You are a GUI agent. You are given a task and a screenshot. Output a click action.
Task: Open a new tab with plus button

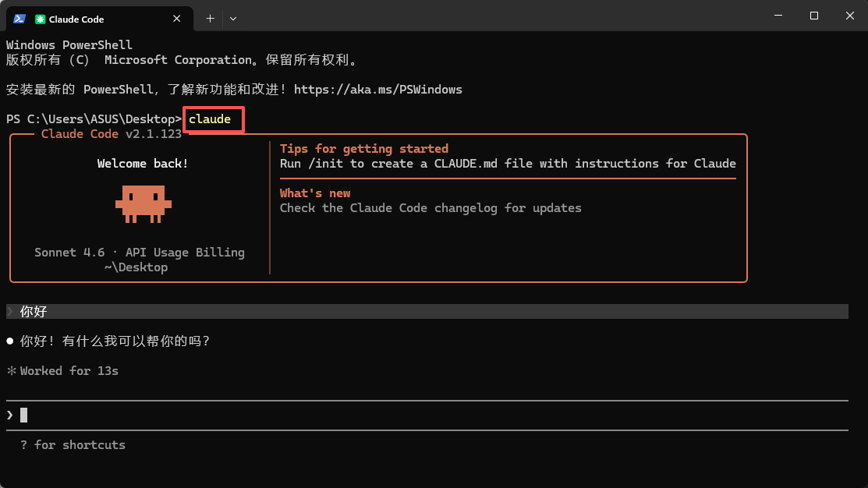coord(210,19)
